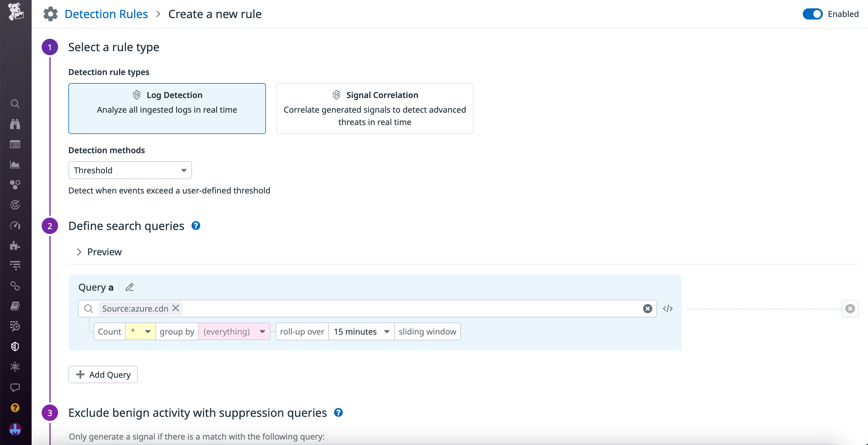Click the Add Query button
868x445 pixels.
point(103,374)
